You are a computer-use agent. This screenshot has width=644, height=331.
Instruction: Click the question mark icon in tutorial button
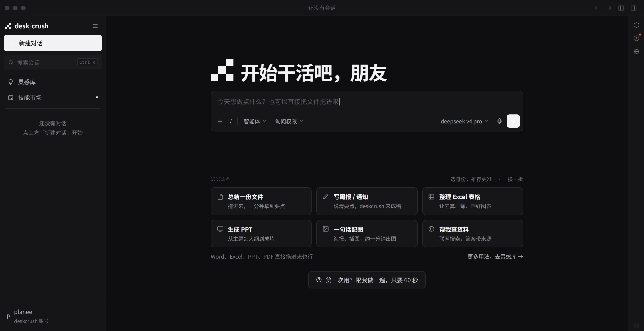click(319, 280)
